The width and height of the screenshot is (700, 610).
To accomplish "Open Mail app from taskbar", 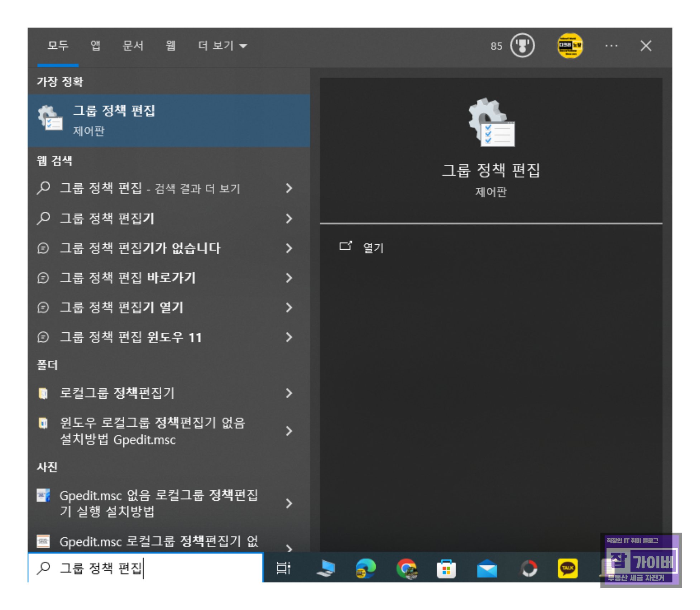I will click(487, 568).
